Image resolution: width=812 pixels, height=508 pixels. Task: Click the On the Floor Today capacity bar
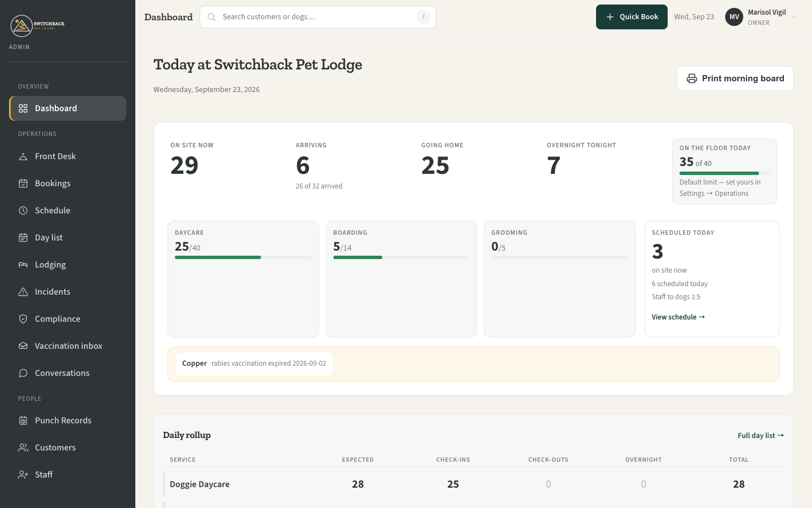coord(725,173)
